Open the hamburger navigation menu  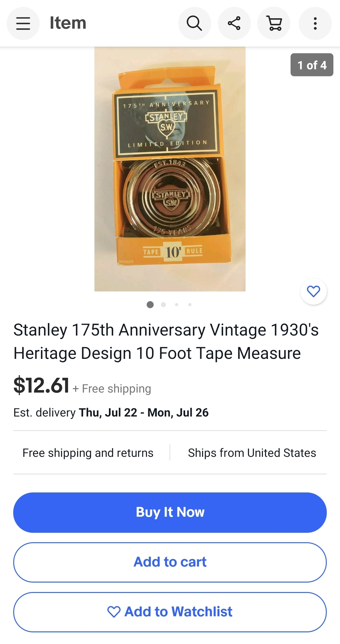(23, 23)
